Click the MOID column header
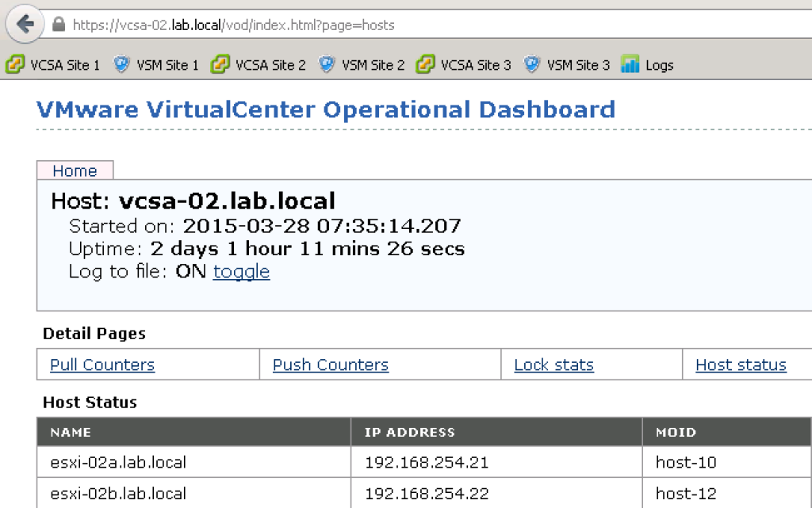Viewport: 812px width, 508px height. 727,432
